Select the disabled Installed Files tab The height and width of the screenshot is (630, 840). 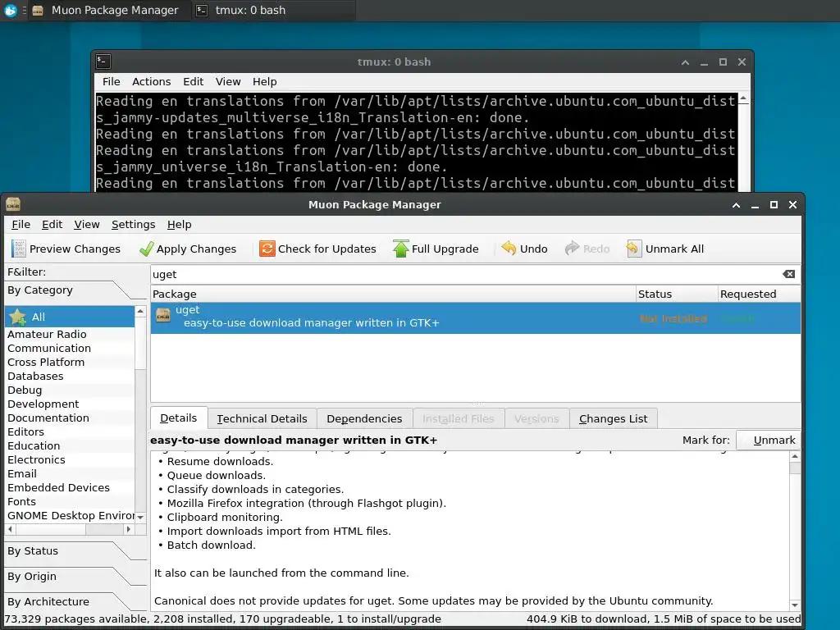[458, 418]
